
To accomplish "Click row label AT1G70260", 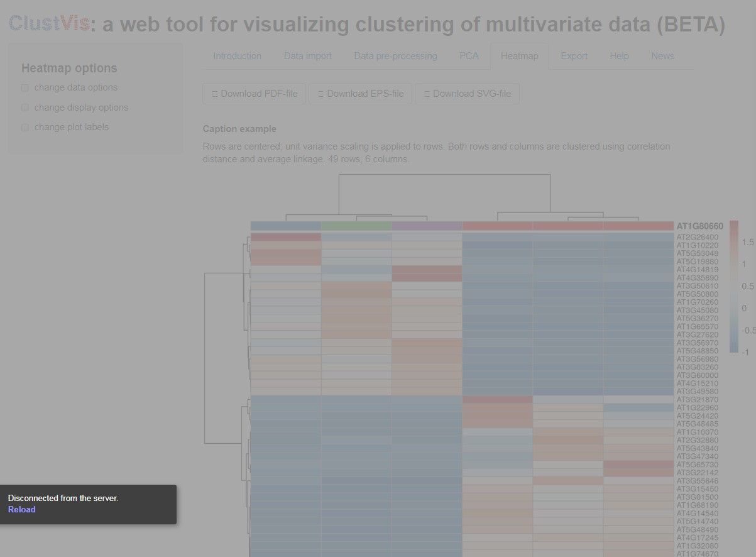I will (x=697, y=302).
